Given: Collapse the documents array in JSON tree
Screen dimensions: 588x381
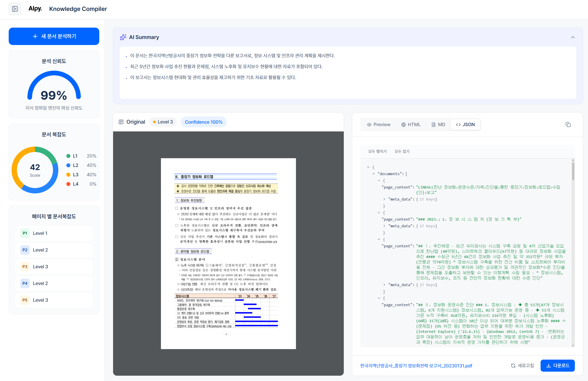Looking at the screenshot, I should click(x=374, y=174).
